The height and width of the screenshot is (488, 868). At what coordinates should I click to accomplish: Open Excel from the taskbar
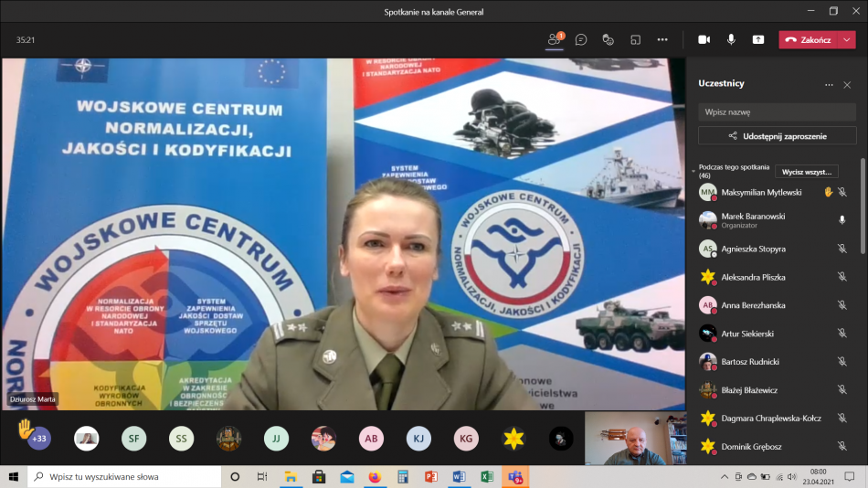coord(487,476)
